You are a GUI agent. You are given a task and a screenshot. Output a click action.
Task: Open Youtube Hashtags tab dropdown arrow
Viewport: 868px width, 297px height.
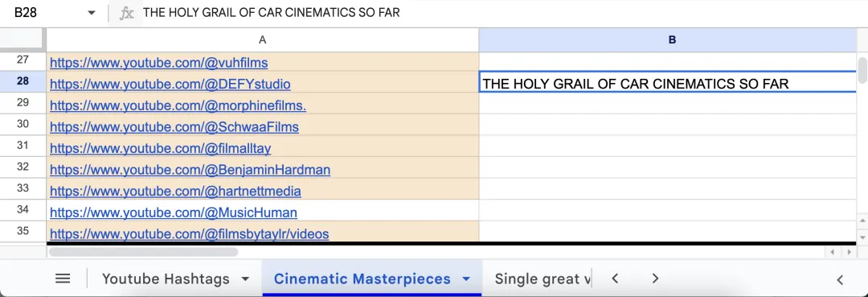pyautogui.click(x=246, y=278)
